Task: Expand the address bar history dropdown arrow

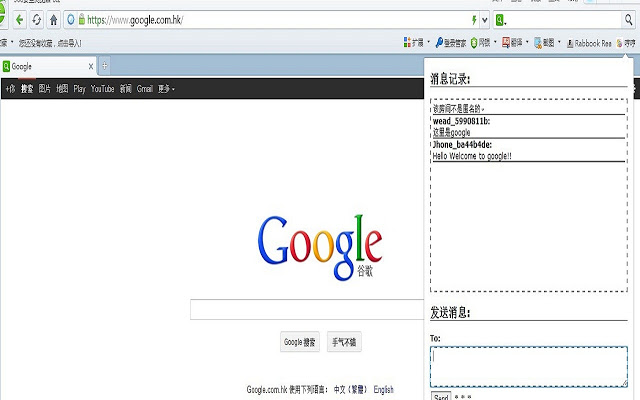Action: [x=484, y=20]
